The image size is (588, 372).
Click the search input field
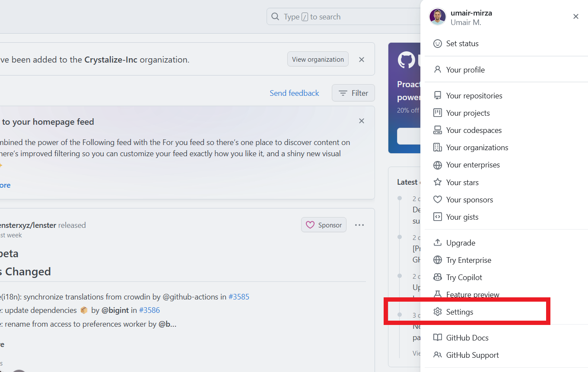[x=343, y=17]
